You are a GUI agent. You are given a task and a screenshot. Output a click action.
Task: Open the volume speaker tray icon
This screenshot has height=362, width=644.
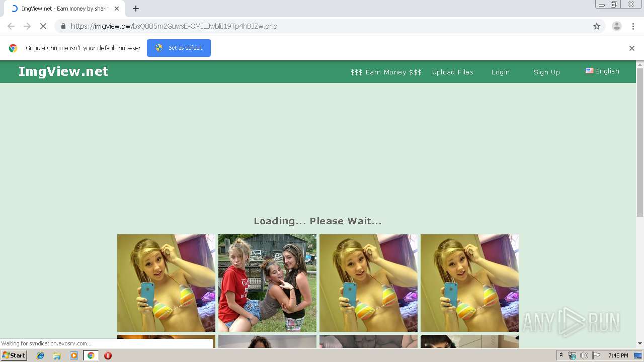coord(584,355)
